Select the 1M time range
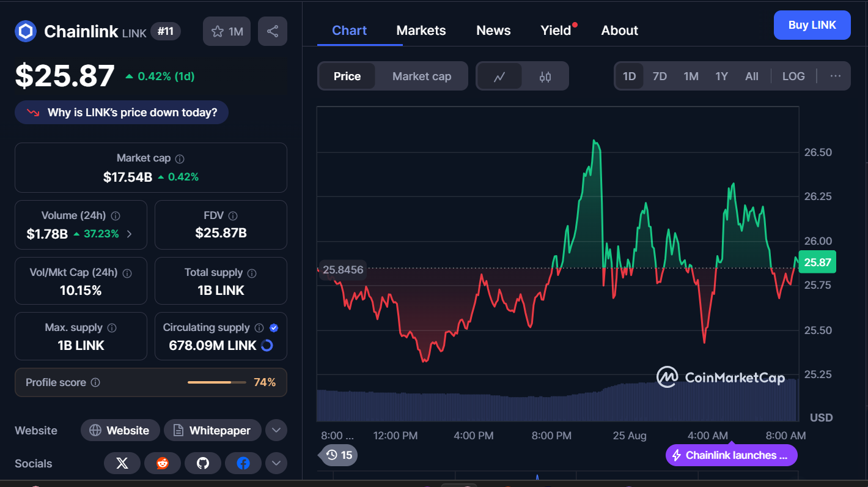The width and height of the screenshot is (868, 487). click(691, 76)
